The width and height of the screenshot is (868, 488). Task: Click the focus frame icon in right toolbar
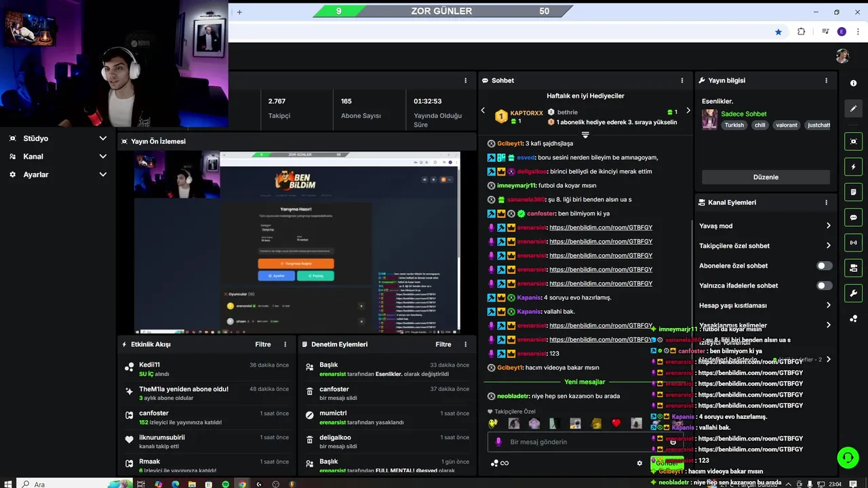853,142
